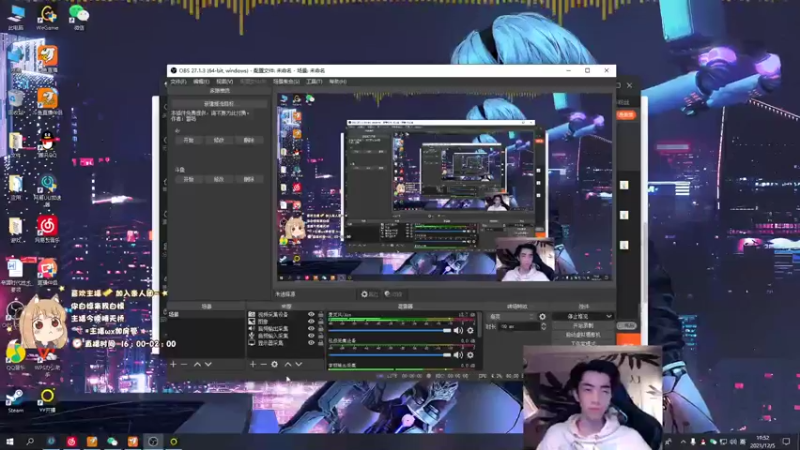This screenshot has width=800, height=450.
Task: Adjust 麦克风/Aux volume slider
Action: point(390,331)
